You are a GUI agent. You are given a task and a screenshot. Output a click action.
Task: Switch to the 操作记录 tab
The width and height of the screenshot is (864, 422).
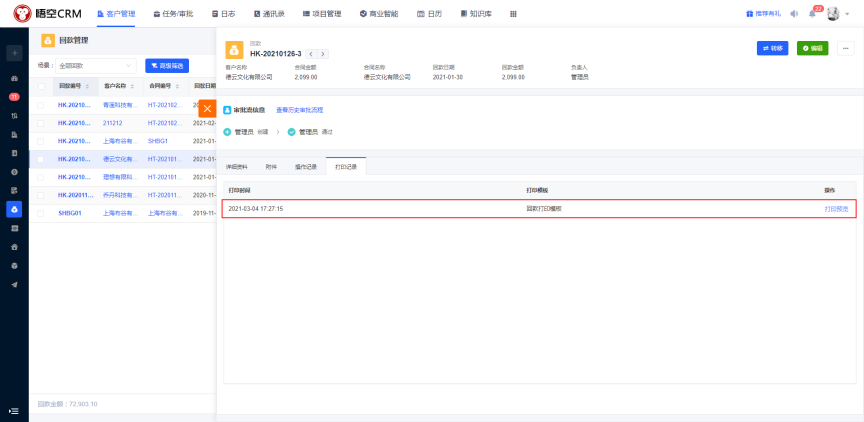point(305,167)
